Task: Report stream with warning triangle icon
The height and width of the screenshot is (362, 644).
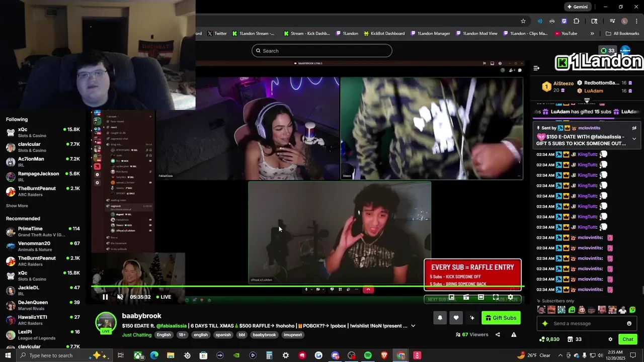Action: point(514,335)
